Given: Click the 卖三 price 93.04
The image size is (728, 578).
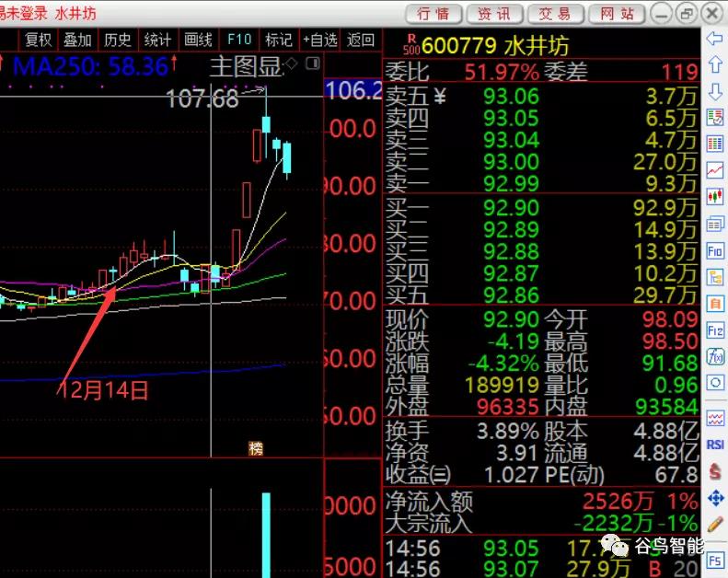Looking at the screenshot, I should click(511, 140).
